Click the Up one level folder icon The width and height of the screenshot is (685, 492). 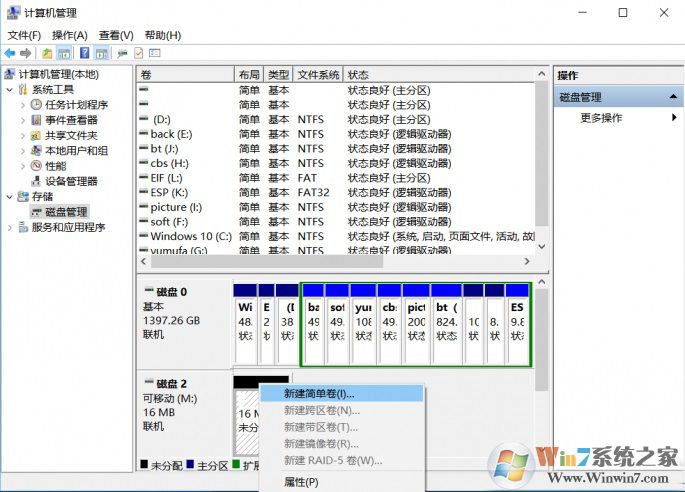click(x=47, y=53)
